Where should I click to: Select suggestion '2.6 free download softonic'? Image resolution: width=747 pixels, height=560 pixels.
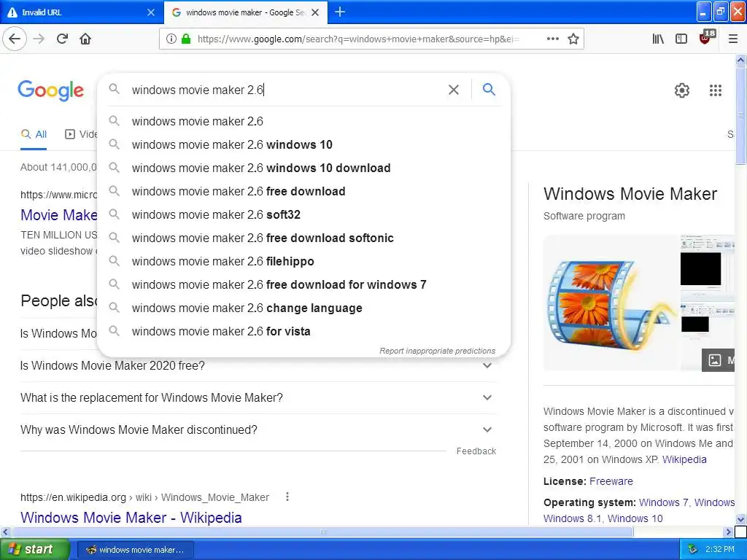tap(303, 238)
